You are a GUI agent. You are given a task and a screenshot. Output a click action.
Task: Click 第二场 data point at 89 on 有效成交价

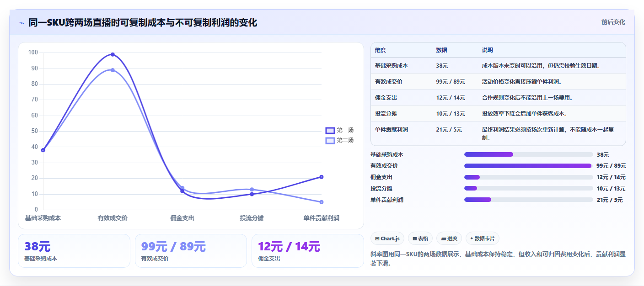point(113,70)
